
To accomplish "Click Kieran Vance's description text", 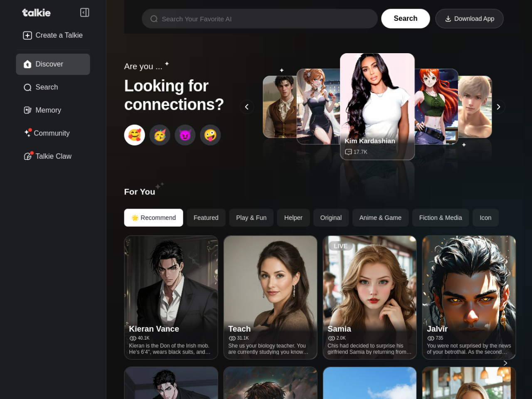I will 170,349.
